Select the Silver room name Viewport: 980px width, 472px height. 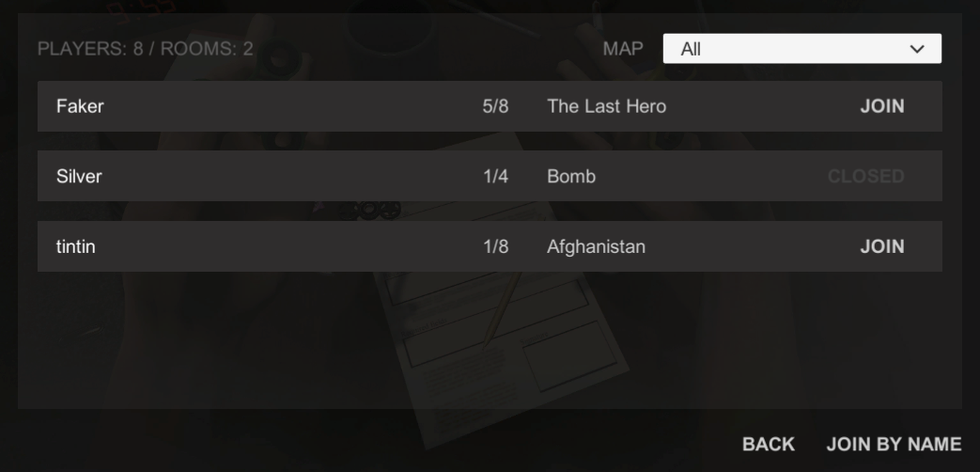[x=79, y=177]
